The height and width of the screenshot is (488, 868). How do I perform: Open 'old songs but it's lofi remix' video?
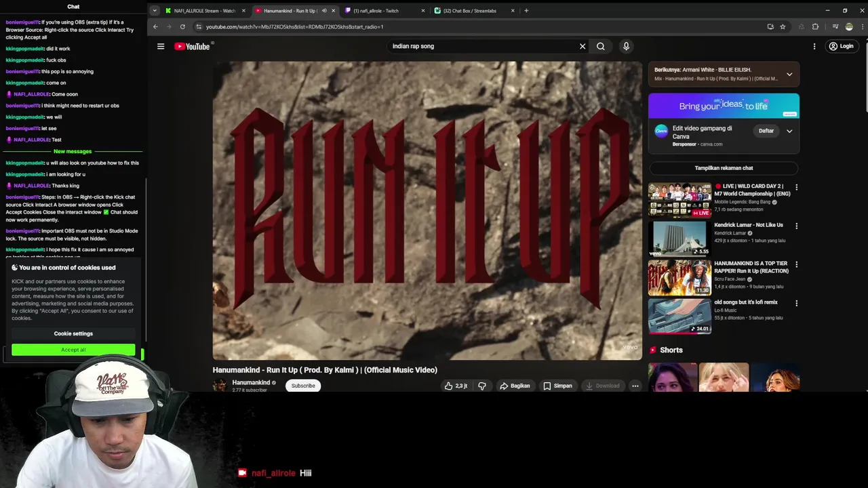pos(746,302)
